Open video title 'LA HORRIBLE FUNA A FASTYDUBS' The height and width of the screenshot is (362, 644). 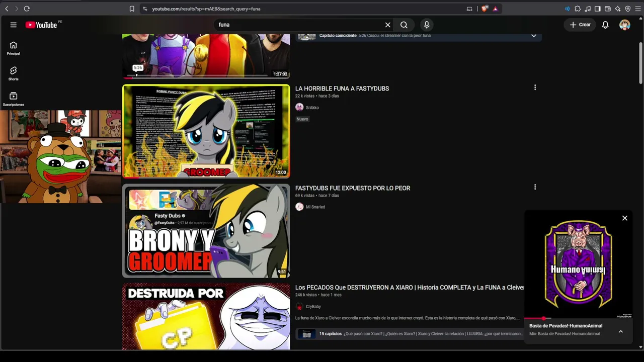click(342, 88)
